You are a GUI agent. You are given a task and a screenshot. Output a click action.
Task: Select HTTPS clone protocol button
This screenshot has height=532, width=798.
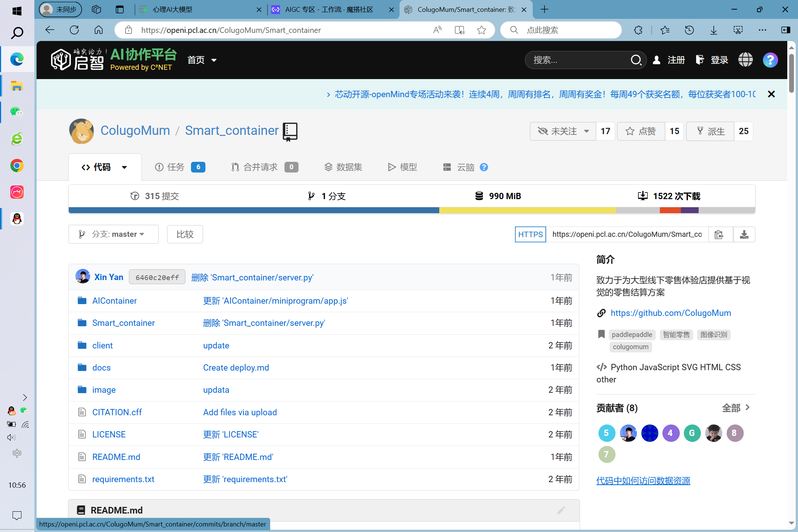point(531,234)
